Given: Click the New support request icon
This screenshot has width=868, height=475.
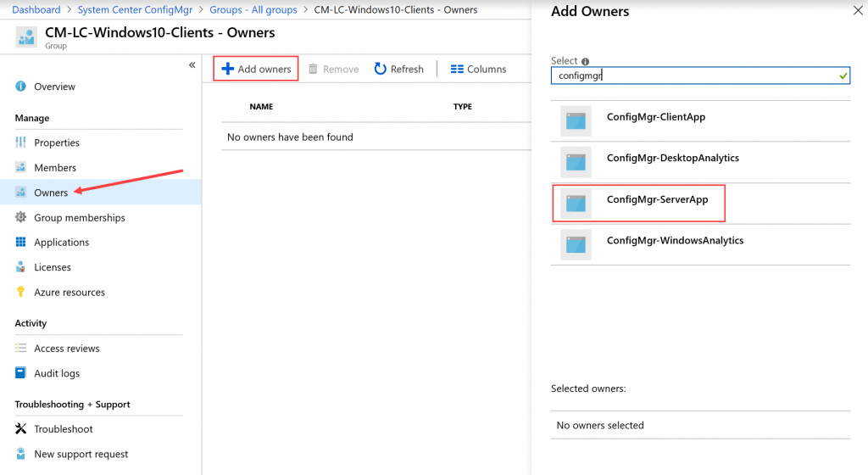Looking at the screenshot, I should coord(20,454).
